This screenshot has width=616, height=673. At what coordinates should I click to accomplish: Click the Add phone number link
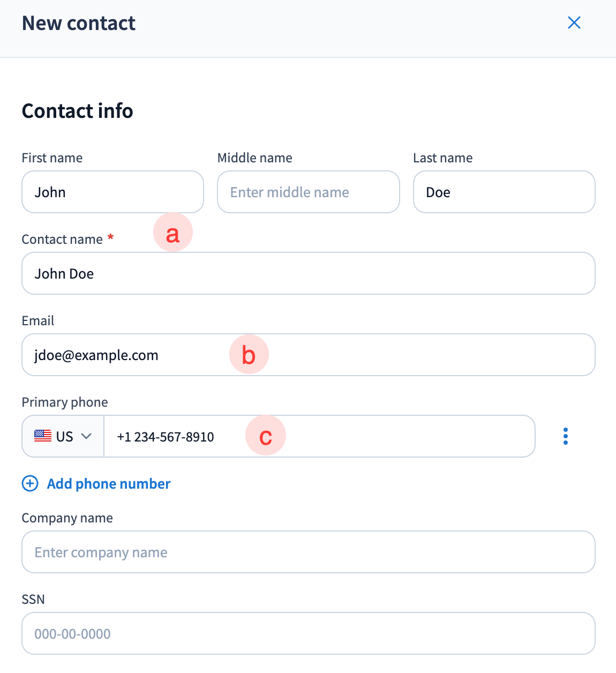[109, 484]
